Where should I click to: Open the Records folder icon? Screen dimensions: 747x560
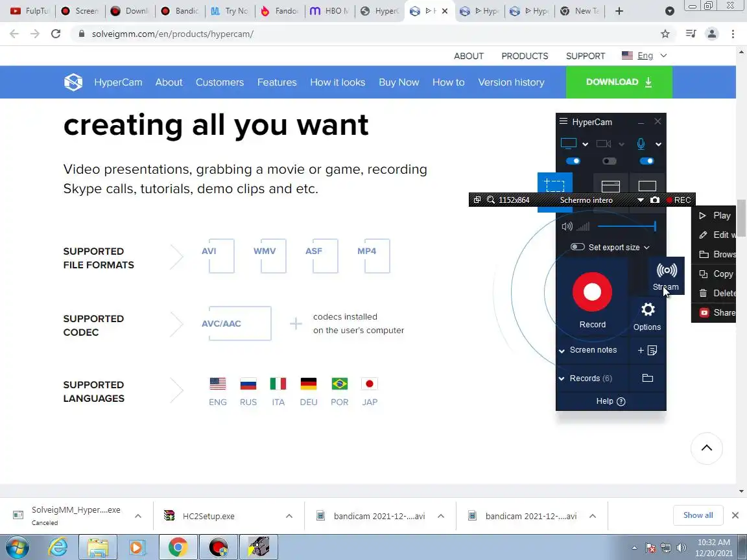(647, 378)
